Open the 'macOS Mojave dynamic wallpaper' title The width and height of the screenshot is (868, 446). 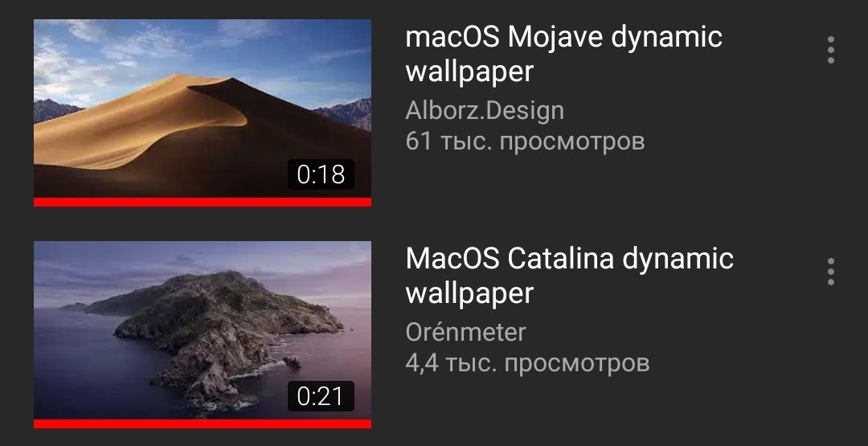click(x=563, y=54)
